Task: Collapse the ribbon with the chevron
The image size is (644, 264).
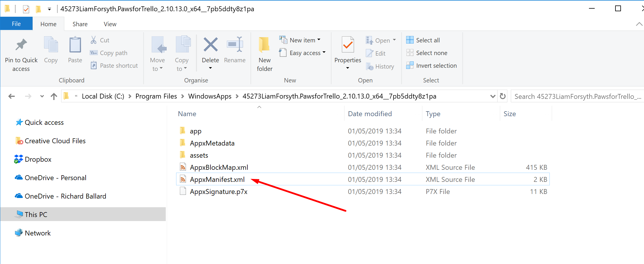Action: tap(639, 24)
